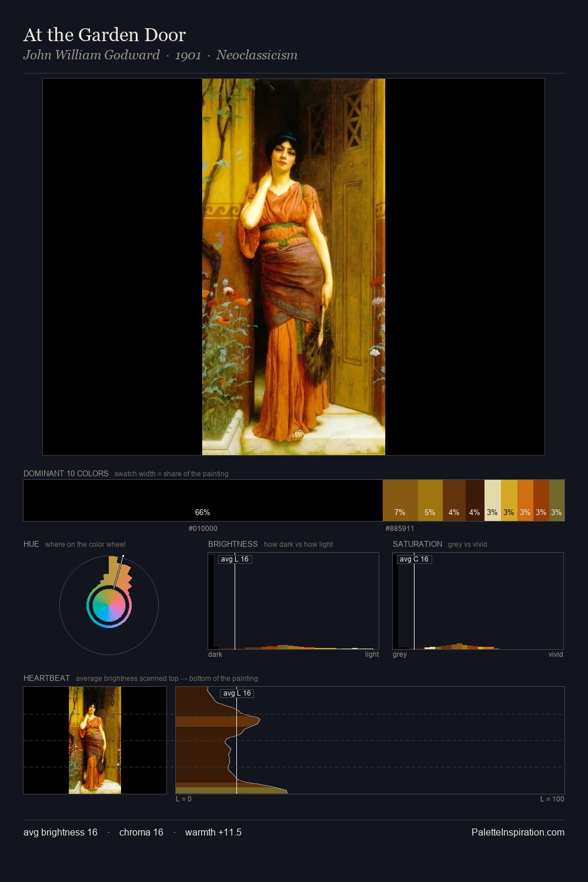Click "how dark vs how light" caption

pos(299,544)
